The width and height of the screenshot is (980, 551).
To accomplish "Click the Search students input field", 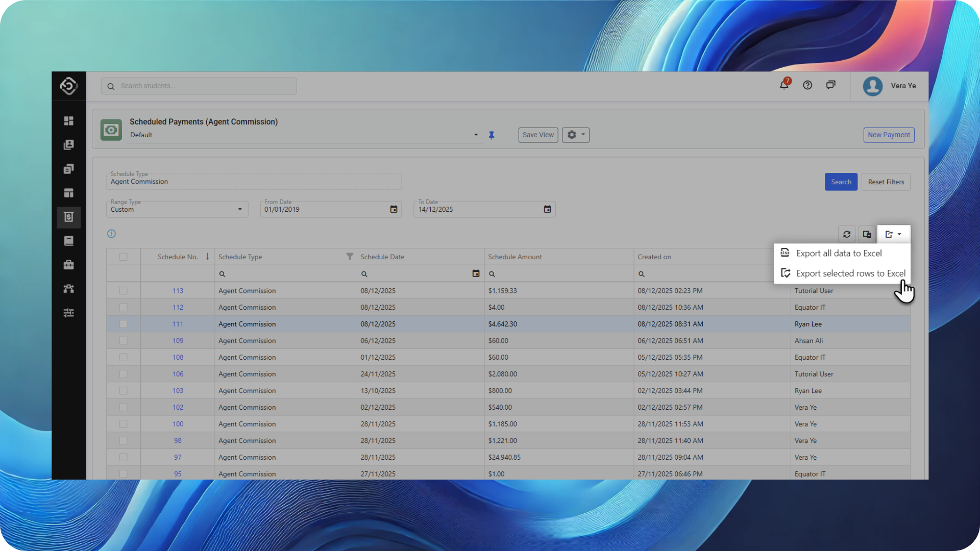I will pos(204,86).
